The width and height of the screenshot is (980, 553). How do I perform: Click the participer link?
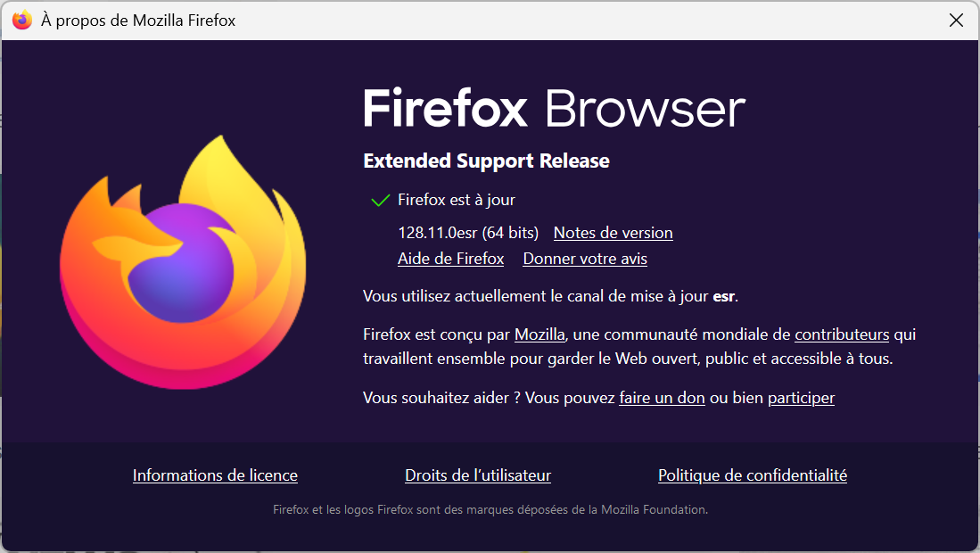tap(801, 398)
